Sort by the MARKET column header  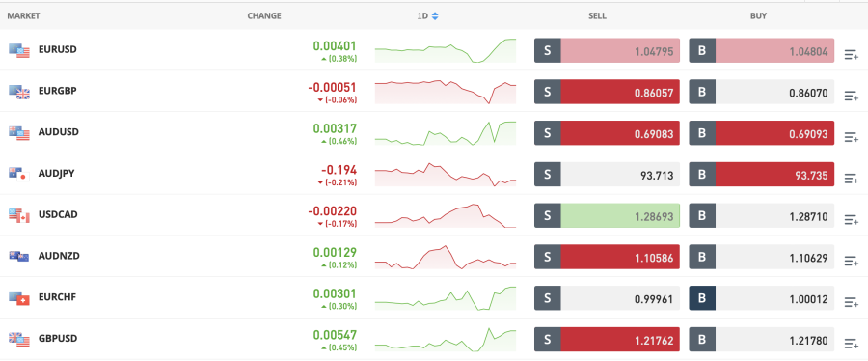click(x=23, y=16)
